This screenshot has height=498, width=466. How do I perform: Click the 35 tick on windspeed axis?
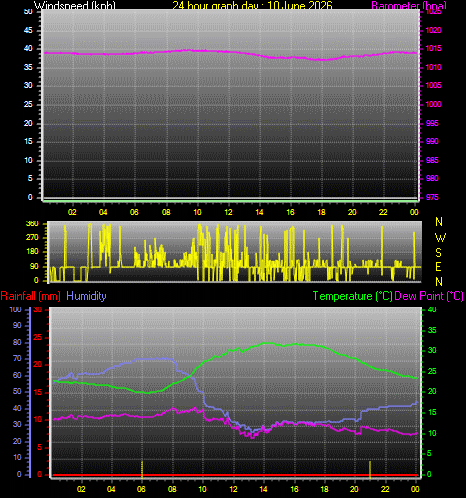coord(28,67)
